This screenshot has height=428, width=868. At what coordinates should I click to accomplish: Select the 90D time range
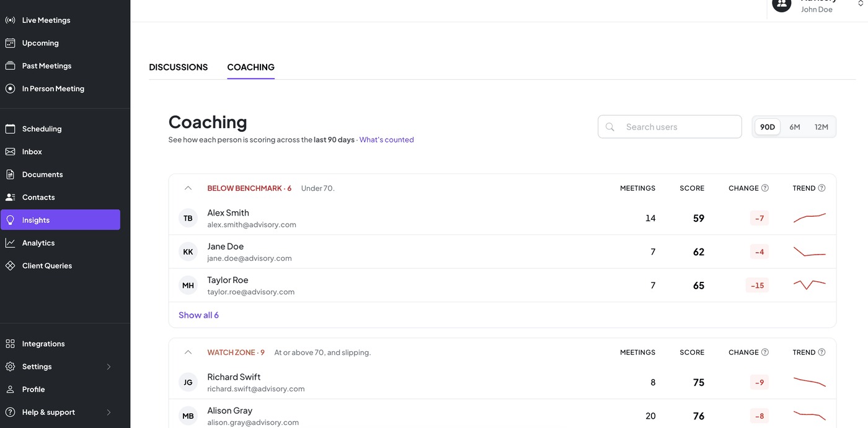(768, 127)
